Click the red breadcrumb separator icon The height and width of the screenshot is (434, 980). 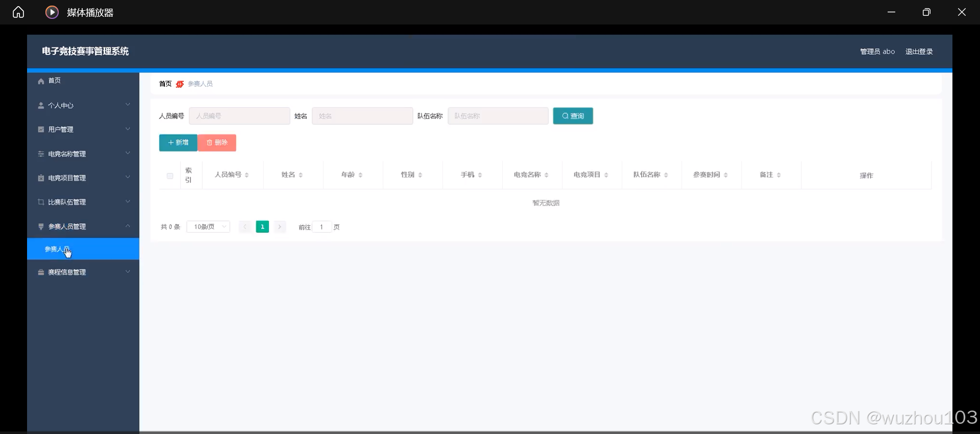click(180, 84)
